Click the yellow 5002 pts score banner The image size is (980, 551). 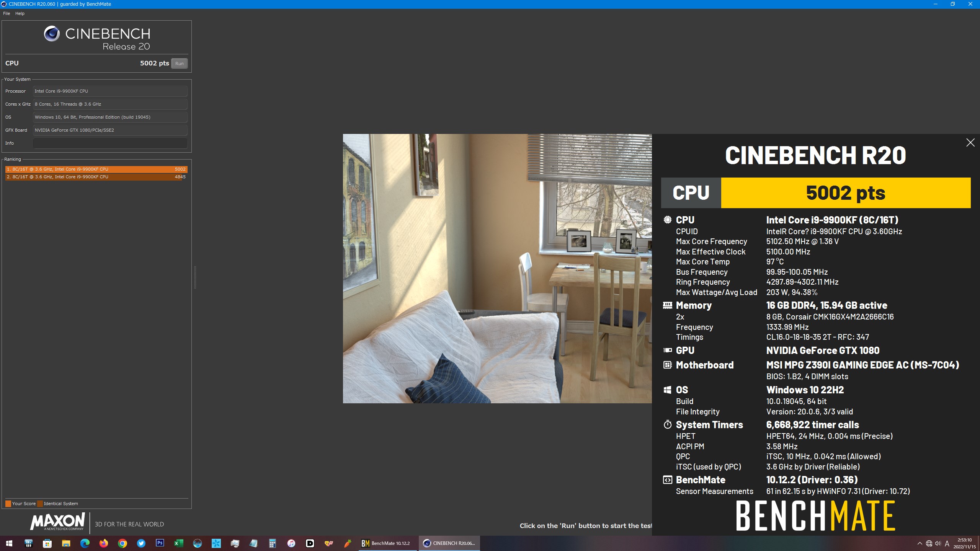pyautogui.click(x=846, y=193)
